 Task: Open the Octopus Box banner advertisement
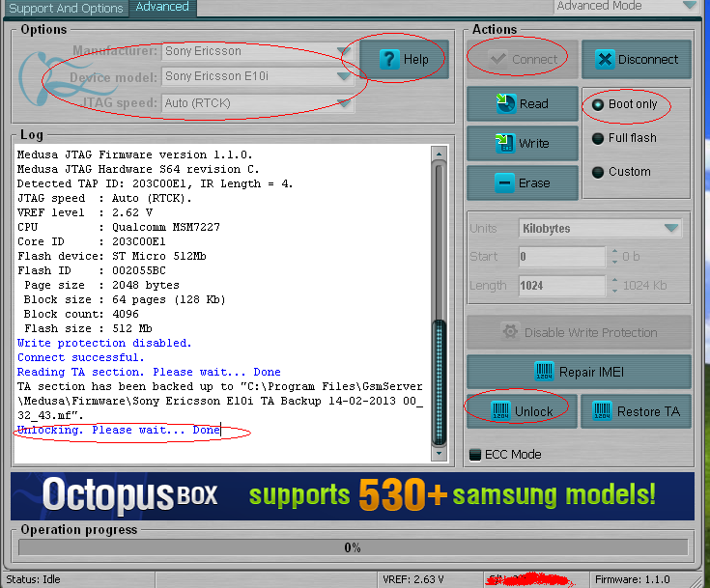point(353,495)
